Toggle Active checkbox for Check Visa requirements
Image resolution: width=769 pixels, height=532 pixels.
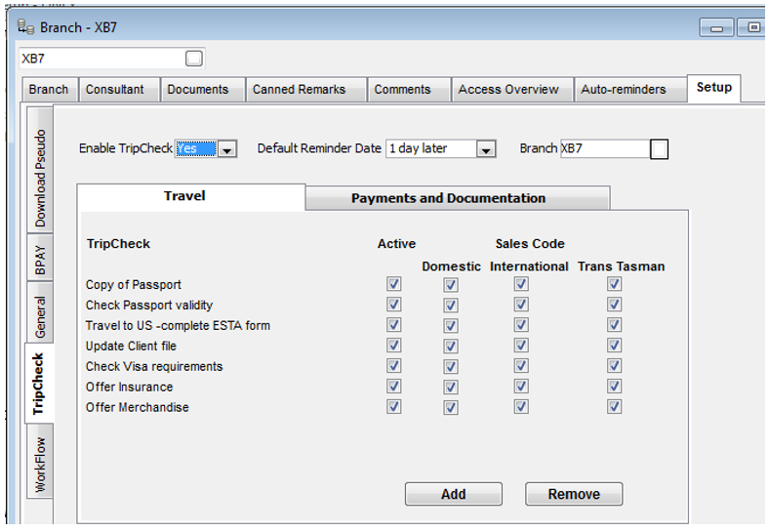394,366
